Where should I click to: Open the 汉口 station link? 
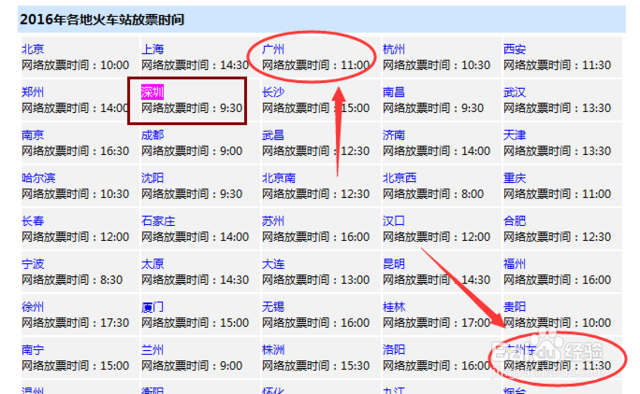tap(394, 221)
